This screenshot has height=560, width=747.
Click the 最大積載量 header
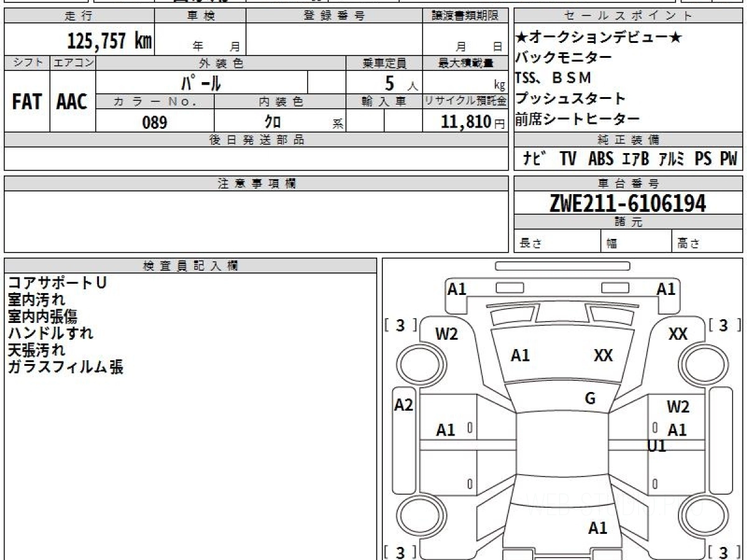[x=466, y=63]
